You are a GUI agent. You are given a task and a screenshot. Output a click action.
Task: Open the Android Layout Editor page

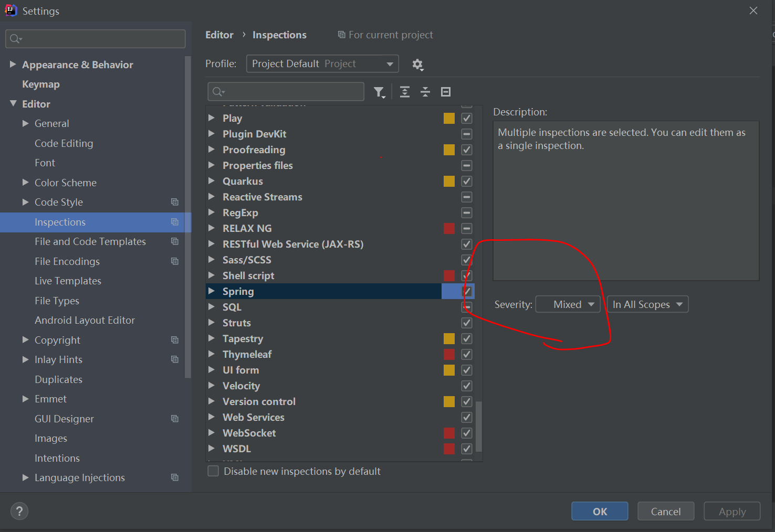(x=85, y=320)
